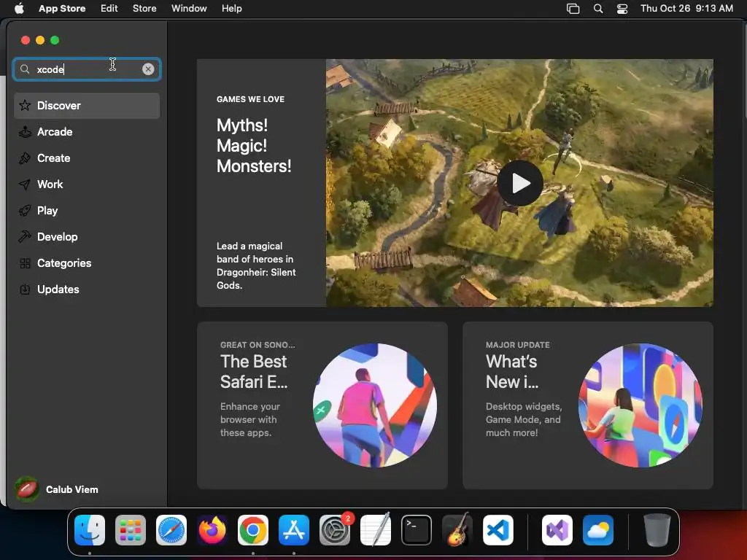747x560 pixels.
Task: Click the date and time display
Action: [686, 9]
